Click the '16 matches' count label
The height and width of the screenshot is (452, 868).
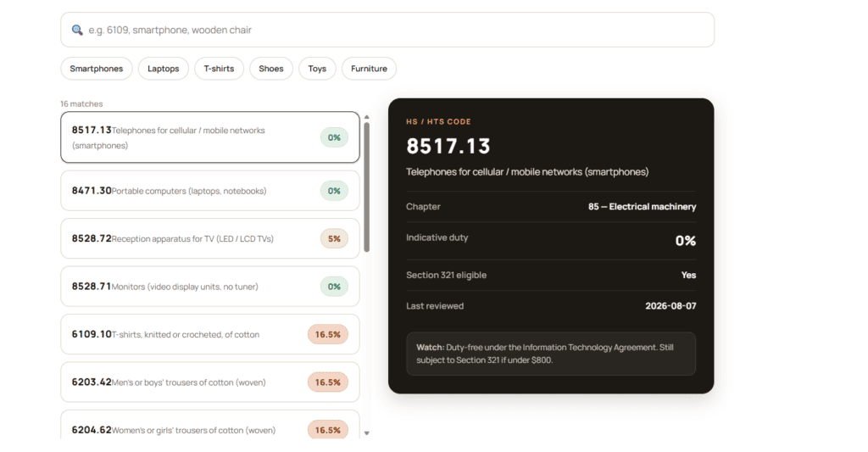pyautogui.click(x=81, y=103)
